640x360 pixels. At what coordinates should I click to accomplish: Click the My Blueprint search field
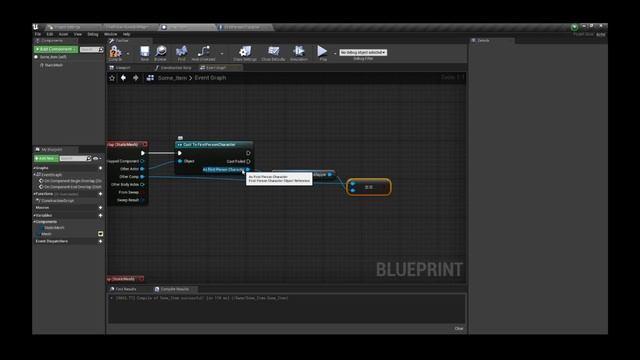pyautogui.click(x=75, y=158)
